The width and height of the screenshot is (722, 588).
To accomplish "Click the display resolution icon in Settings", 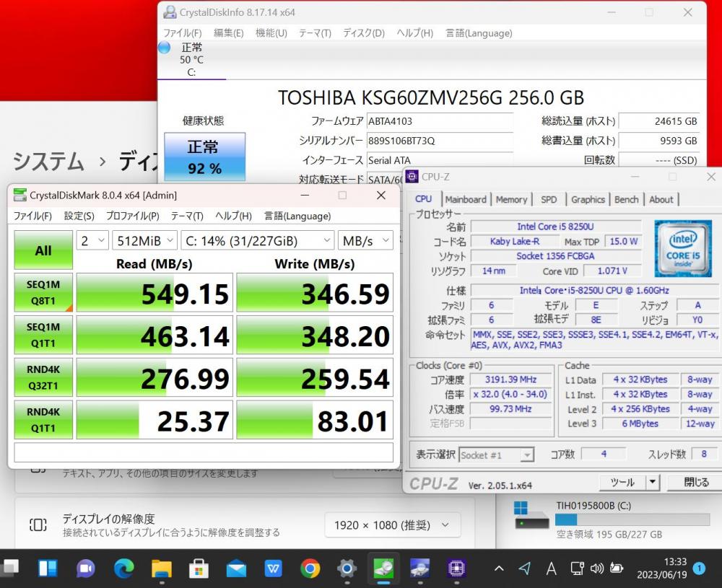I will click(38, 525).
